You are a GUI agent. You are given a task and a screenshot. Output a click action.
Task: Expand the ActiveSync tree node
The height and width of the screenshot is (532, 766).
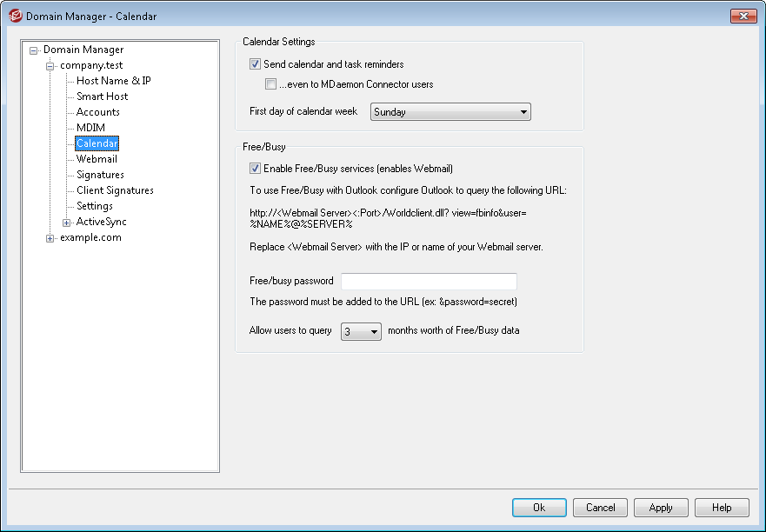67,223
